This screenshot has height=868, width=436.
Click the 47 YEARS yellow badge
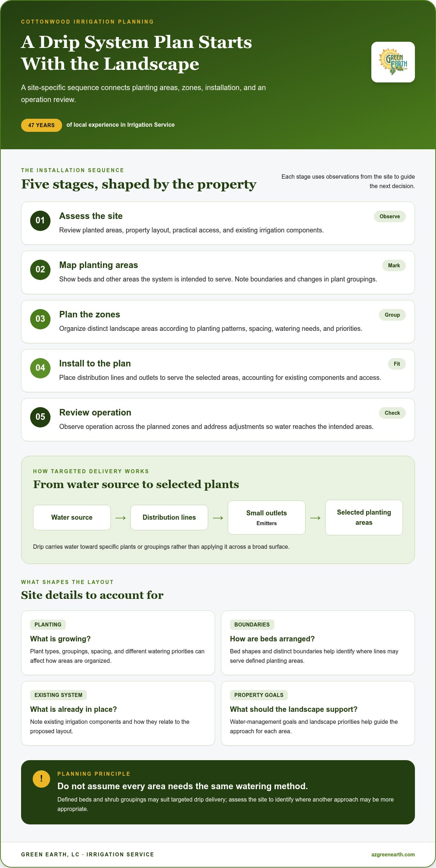[41, 125]
